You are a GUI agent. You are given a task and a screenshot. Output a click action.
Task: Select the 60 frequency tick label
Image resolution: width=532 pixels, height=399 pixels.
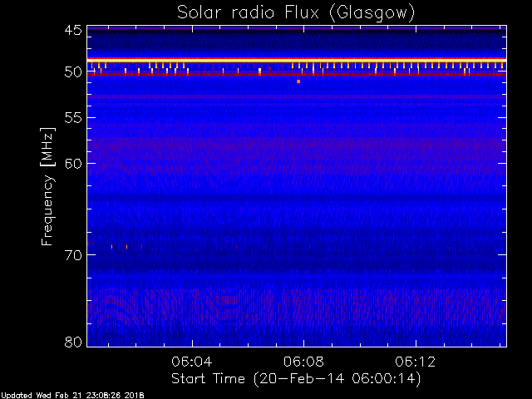73,163
